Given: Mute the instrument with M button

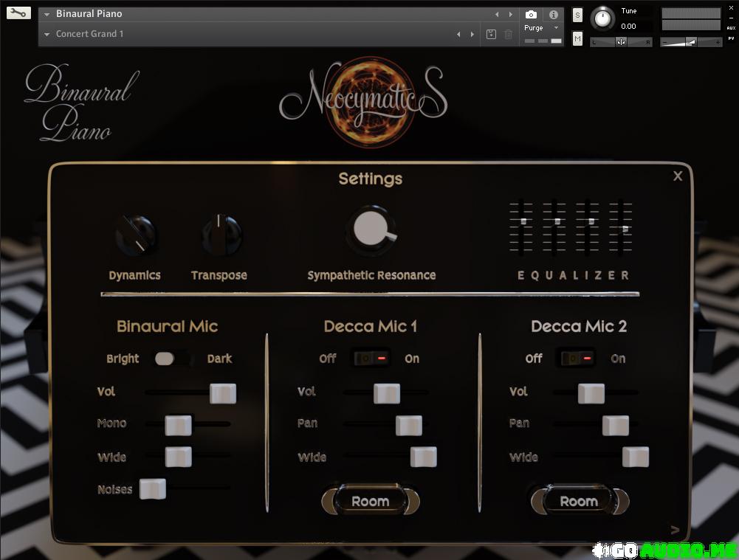Looking at the screenshot, I should click(577, 38).
